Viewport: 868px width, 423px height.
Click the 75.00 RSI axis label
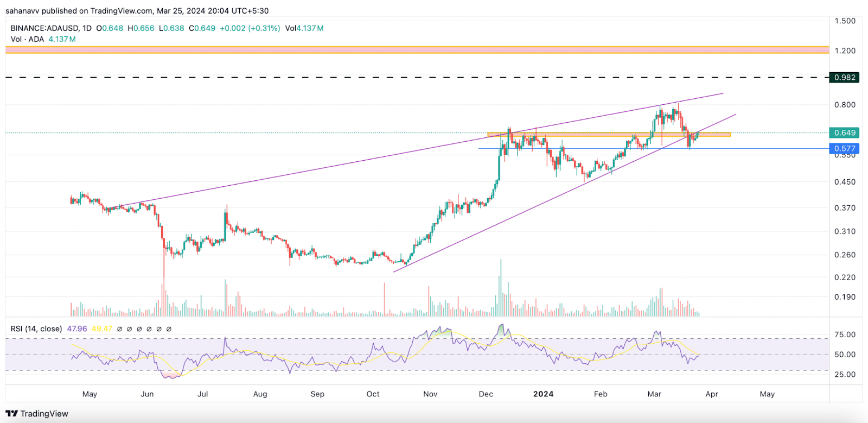tap(845, 334)
